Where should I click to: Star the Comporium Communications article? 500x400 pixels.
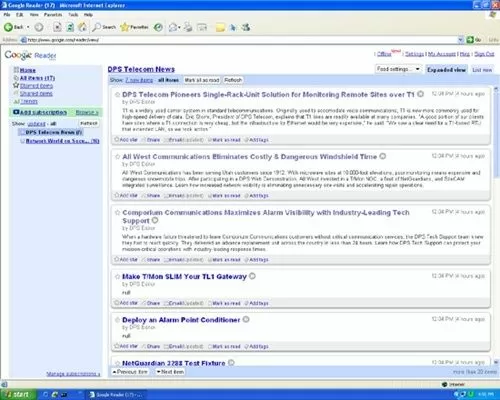(117, 212)
